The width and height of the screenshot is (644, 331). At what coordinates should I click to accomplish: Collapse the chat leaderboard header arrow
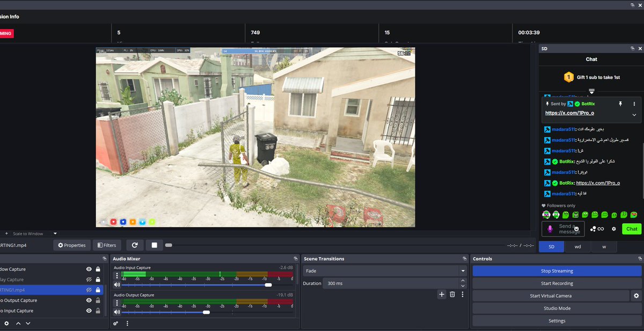coord(591,91)
